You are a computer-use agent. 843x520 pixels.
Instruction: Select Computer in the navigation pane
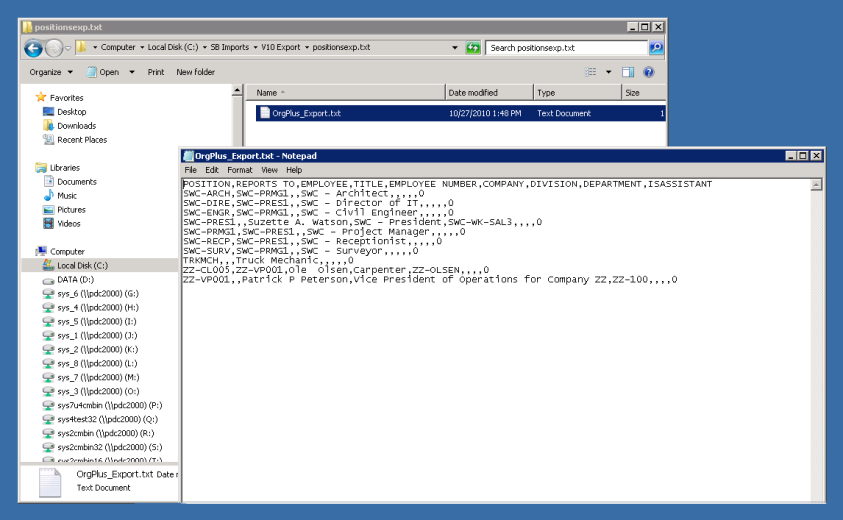(67, 252)
